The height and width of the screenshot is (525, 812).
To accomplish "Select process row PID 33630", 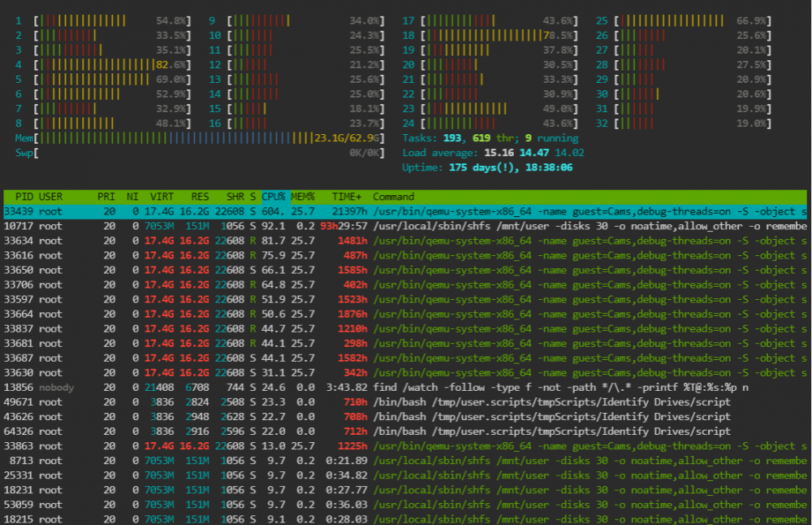I will tap(405, 373).
